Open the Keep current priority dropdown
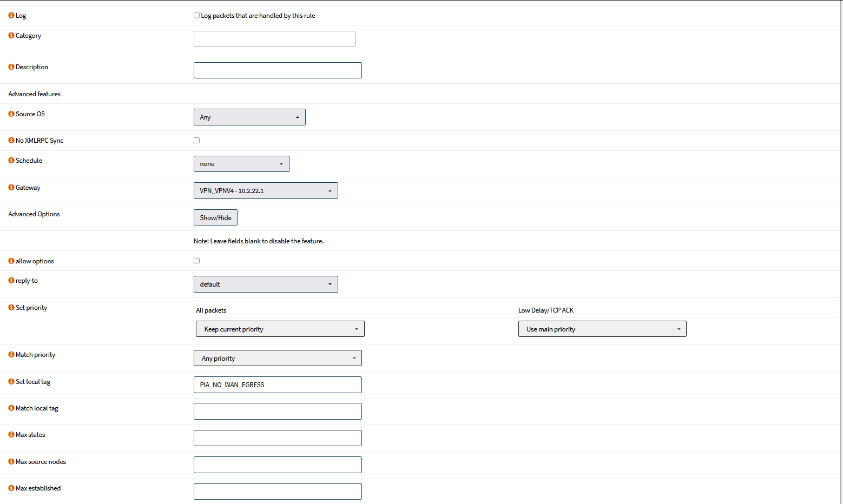 (280, 329)
